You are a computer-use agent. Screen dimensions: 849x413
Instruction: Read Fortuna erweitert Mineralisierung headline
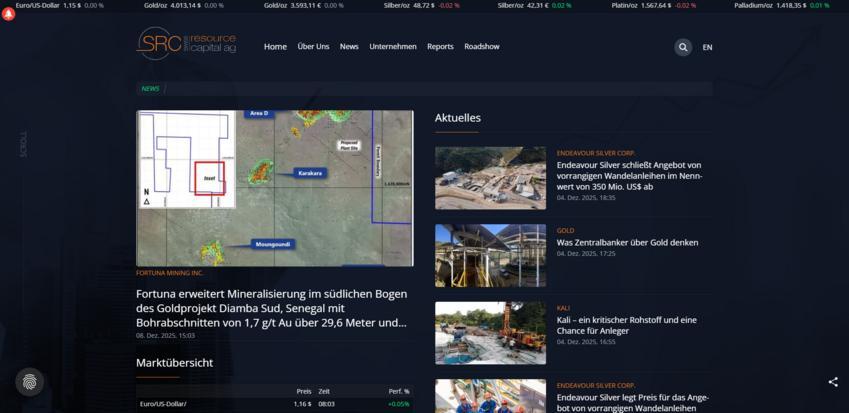coord(272,308)
